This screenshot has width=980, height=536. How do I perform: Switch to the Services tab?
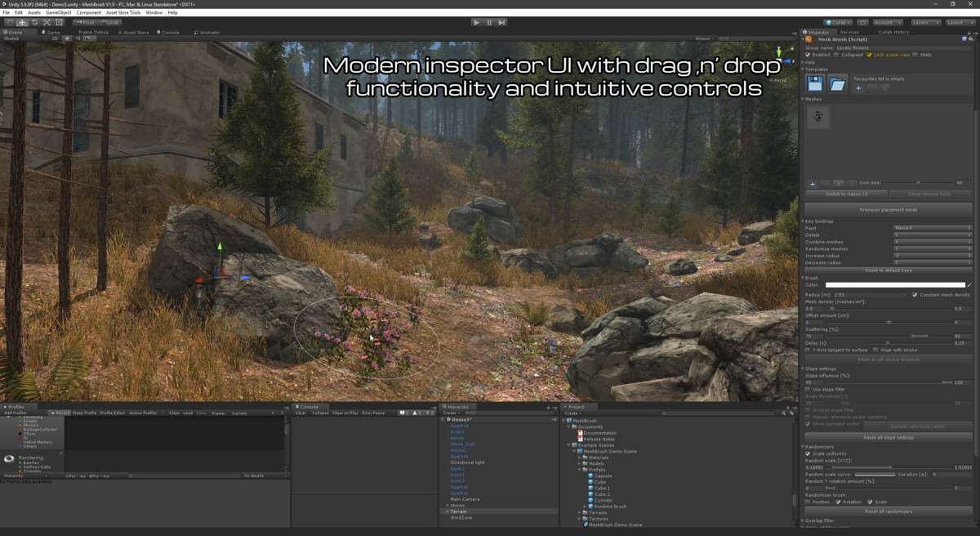click(x=849, y=32)
